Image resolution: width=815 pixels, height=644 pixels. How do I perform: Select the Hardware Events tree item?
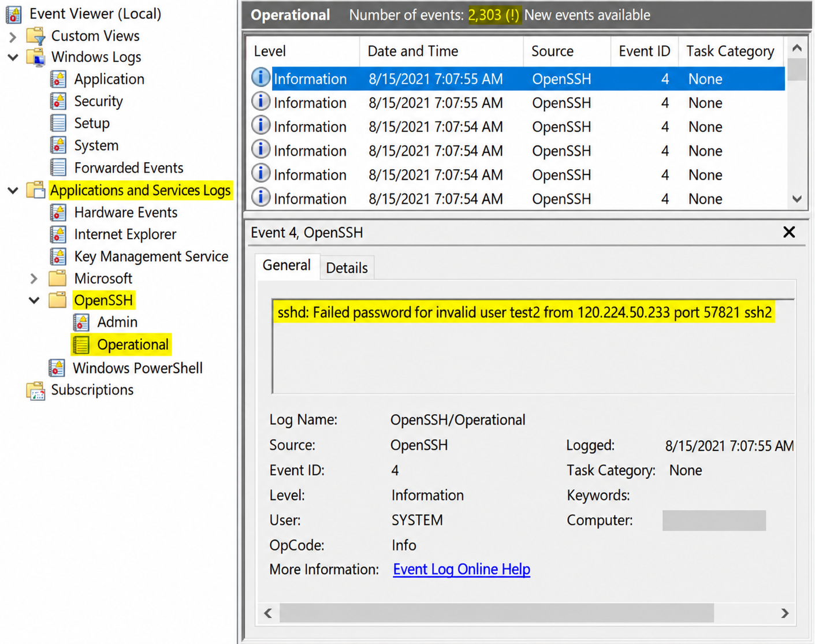126,213
